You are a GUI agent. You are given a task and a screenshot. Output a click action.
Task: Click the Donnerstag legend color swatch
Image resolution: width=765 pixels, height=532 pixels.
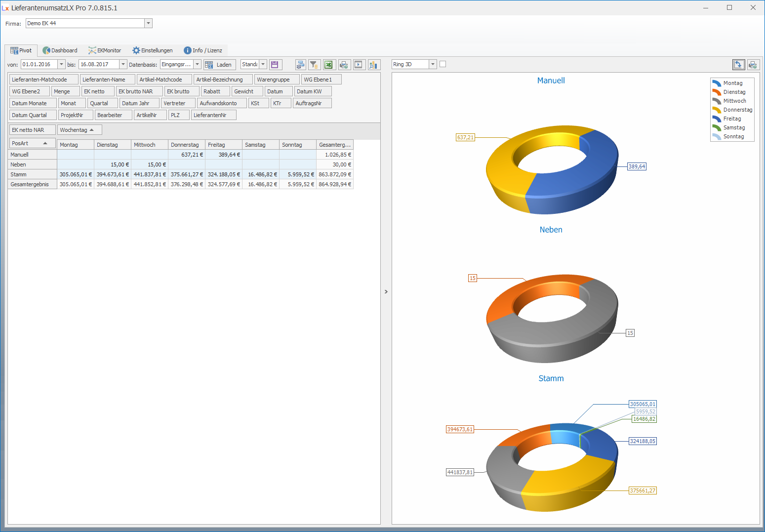pos(717,110)
